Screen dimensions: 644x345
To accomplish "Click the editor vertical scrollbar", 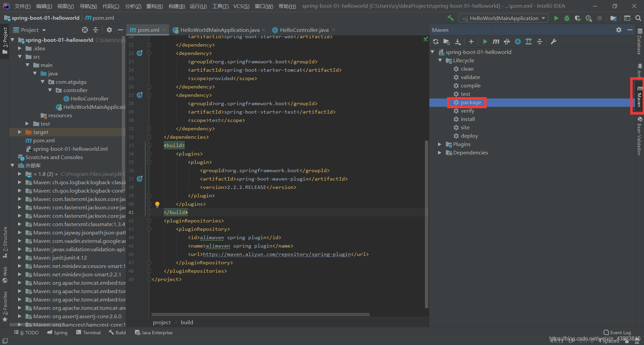I will coord(427,224).
